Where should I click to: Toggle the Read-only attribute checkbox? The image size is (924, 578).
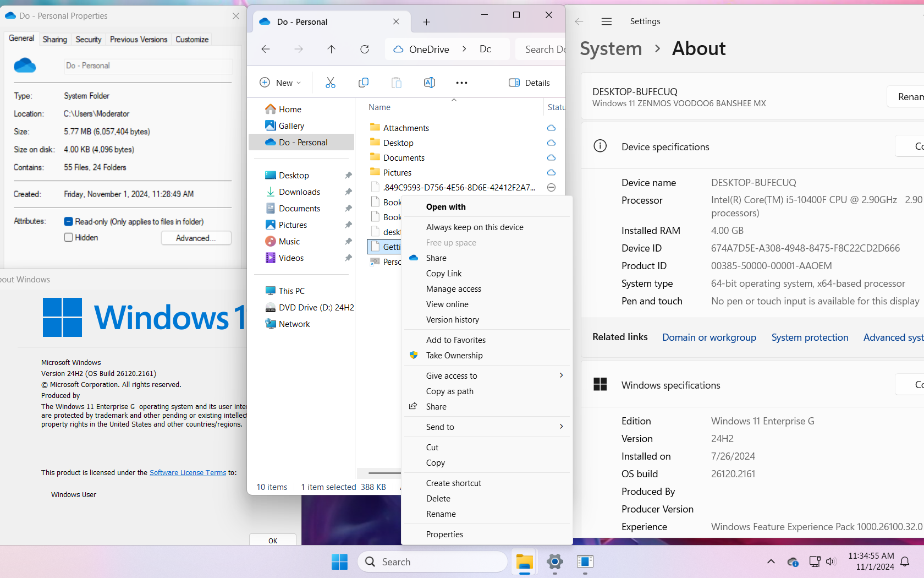point(68,221)
